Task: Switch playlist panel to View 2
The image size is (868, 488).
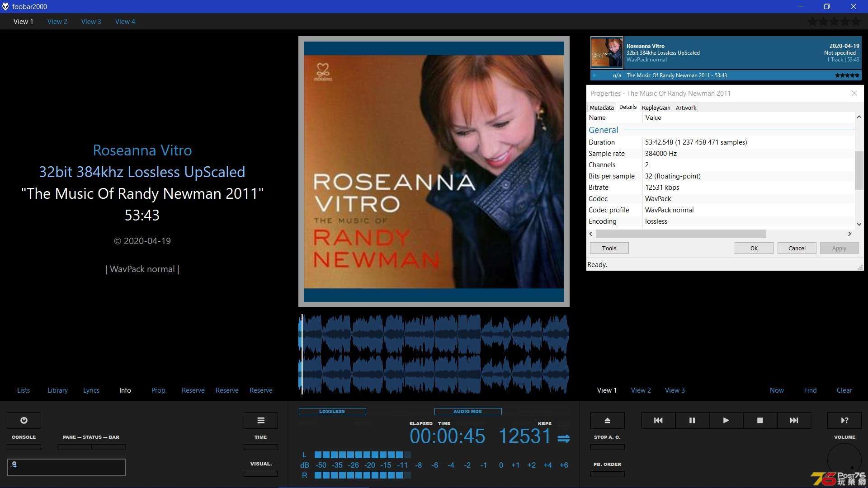Action: pos(641,390)
